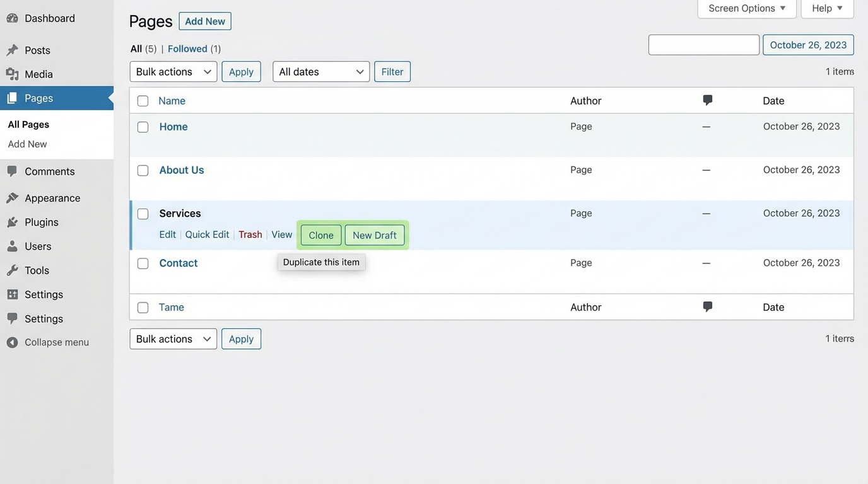
Task: Open Appearance using the brush icon
Action: point(13,197)
